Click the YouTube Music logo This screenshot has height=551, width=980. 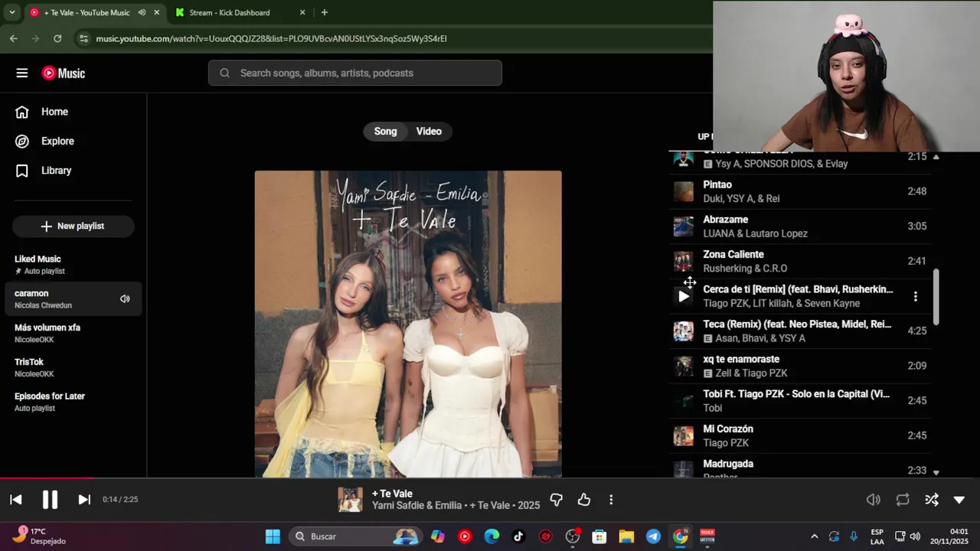pyautogui.click(x=64, y=73)
